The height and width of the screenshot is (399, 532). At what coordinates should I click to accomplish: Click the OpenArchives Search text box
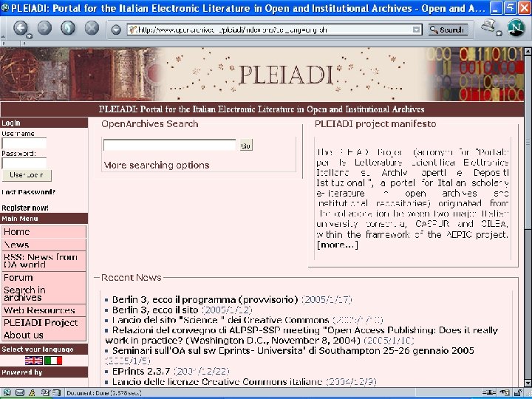[169, 146]
